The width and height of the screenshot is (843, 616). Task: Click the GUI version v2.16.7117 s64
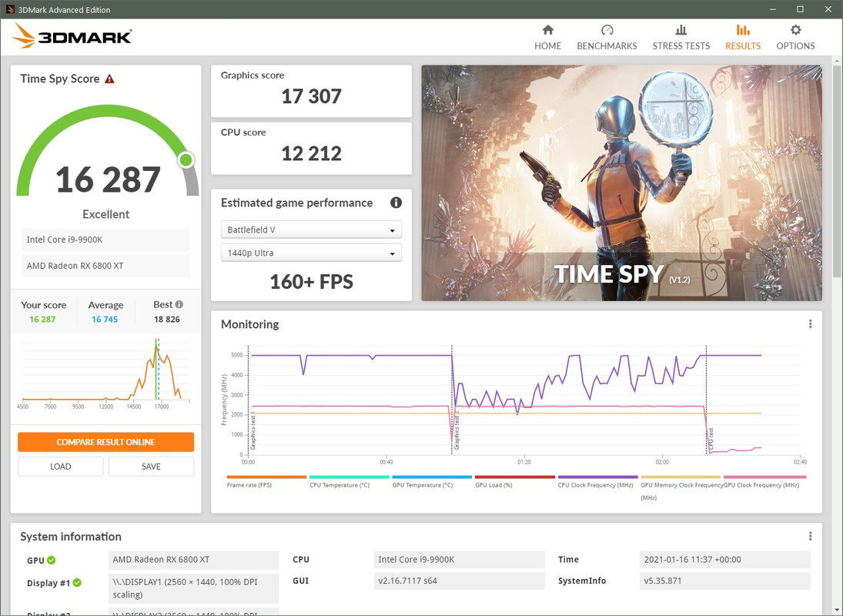pos(459,581)
